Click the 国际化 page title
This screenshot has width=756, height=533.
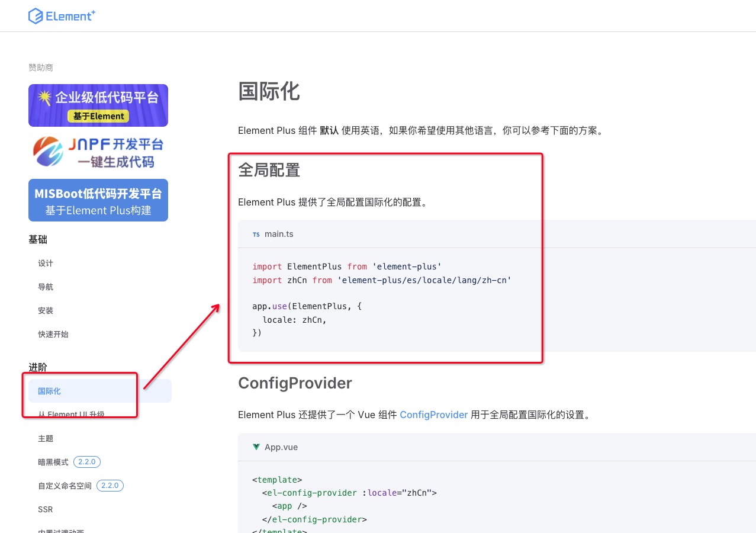(x=269, y=92)
